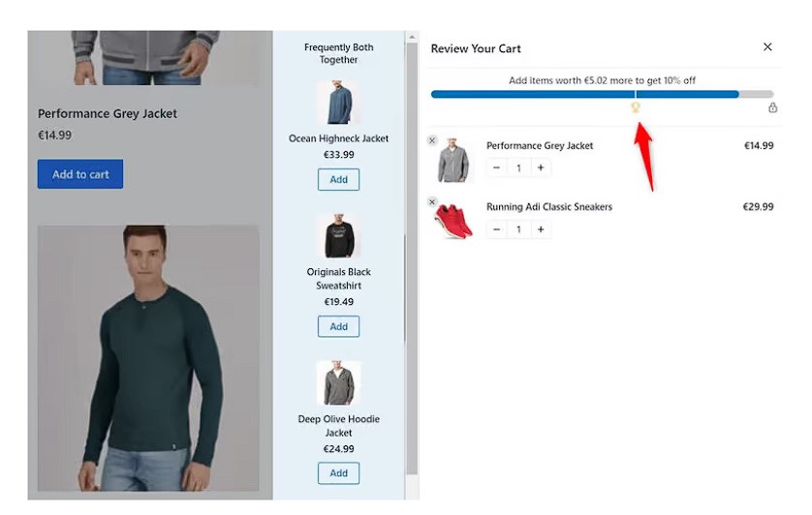Click the scroll up arrow on the scrollbar
Image resolution: width=812 pixels, height=515 pixels.
[x=412, y=37]
